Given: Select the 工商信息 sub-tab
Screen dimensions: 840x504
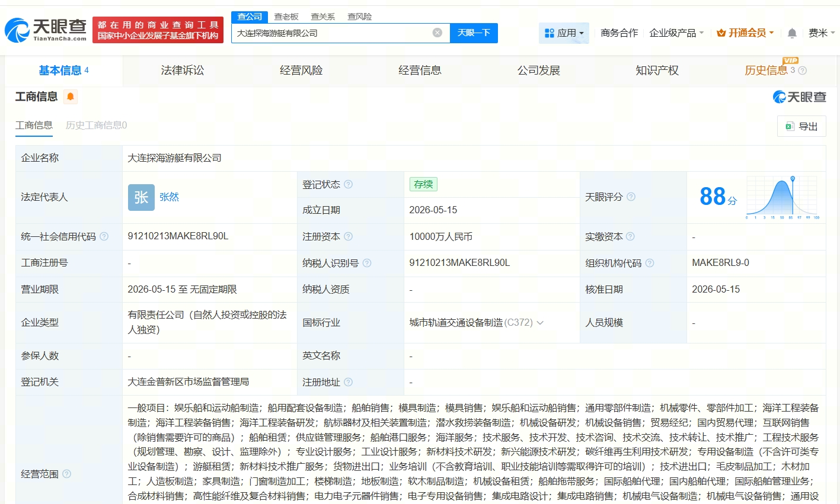Looking at the screenshot, I should pyautogui.click(x=34, y=125).
